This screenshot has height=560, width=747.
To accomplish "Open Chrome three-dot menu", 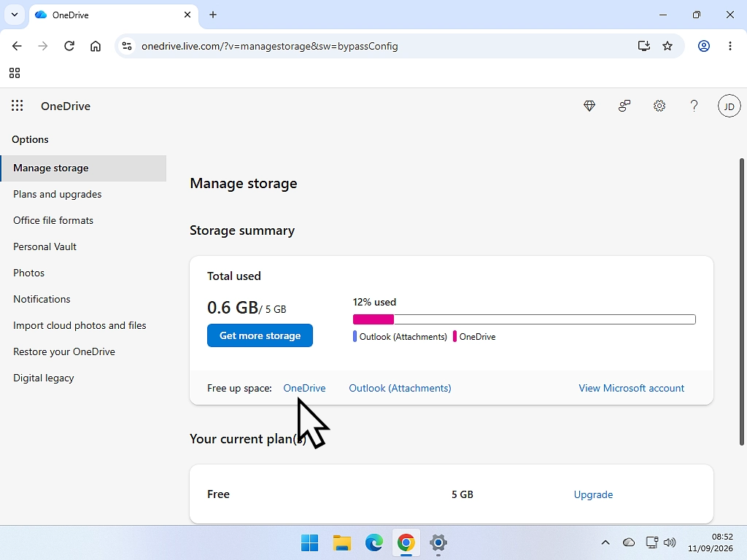I will [729, 46].
